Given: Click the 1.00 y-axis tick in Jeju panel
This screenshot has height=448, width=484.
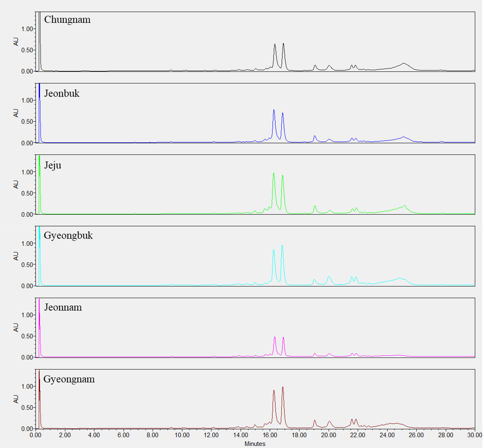Looking at the screenshot, I should pos(27,172).
